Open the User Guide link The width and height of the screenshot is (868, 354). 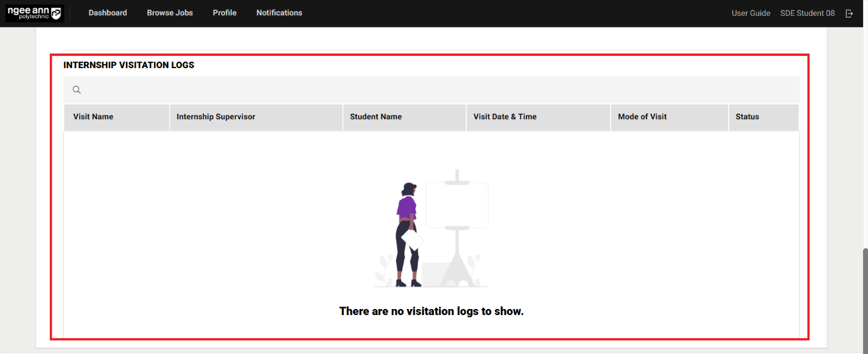coord(751,13)
